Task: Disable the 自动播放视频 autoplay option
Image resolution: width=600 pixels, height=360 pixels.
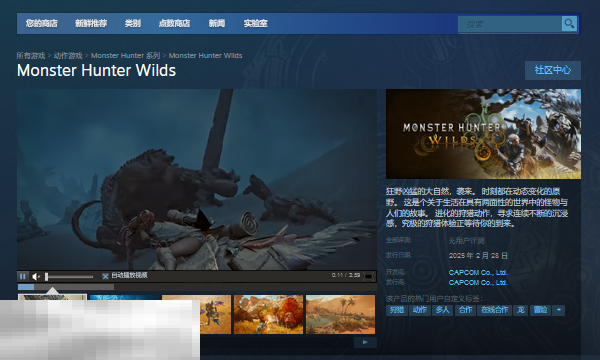Action: click(x=105, y=276)
